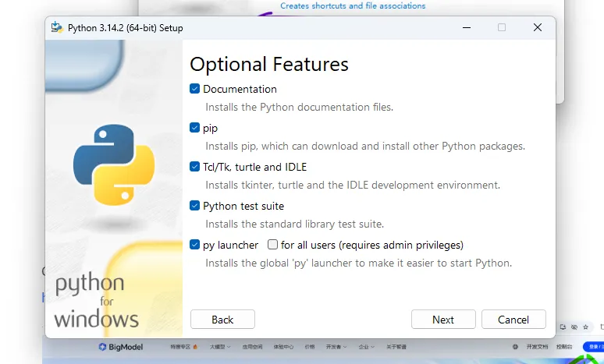Toggle the pip checkbox

point(195,128)
